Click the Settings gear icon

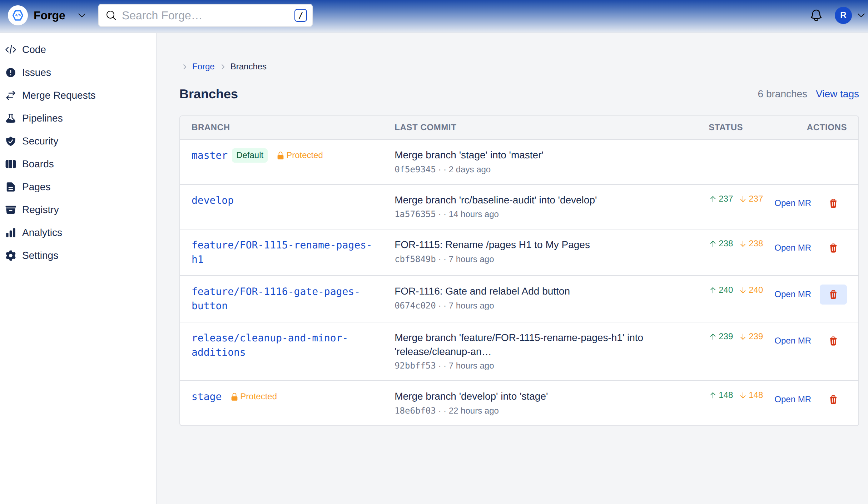(11, 256)
